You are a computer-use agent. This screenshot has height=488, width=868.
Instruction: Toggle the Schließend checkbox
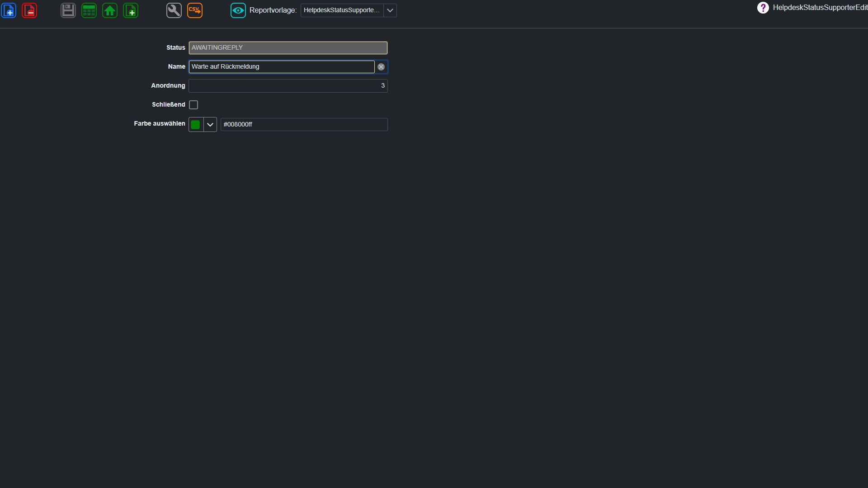(193, 105)
